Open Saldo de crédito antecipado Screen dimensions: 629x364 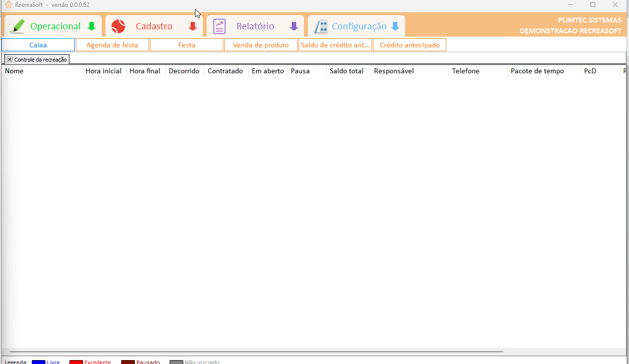pos(335,45)
